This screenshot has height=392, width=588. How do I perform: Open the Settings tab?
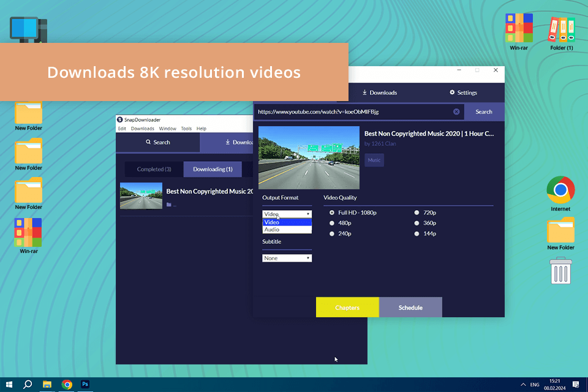point(463,92)
